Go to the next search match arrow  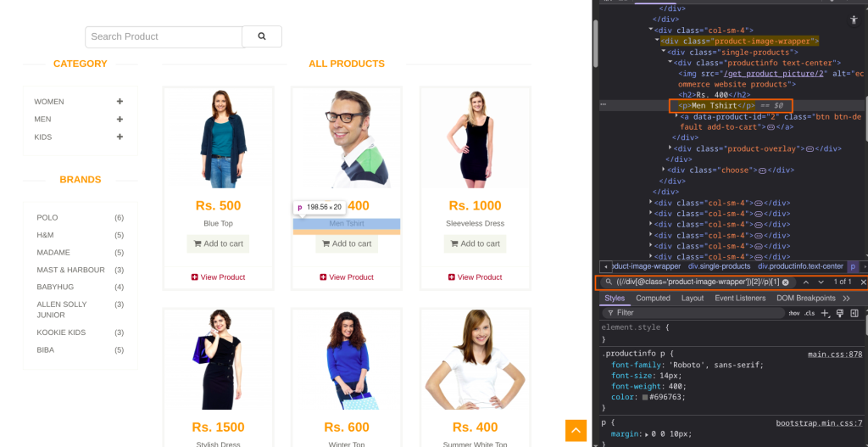pos(821,282)
